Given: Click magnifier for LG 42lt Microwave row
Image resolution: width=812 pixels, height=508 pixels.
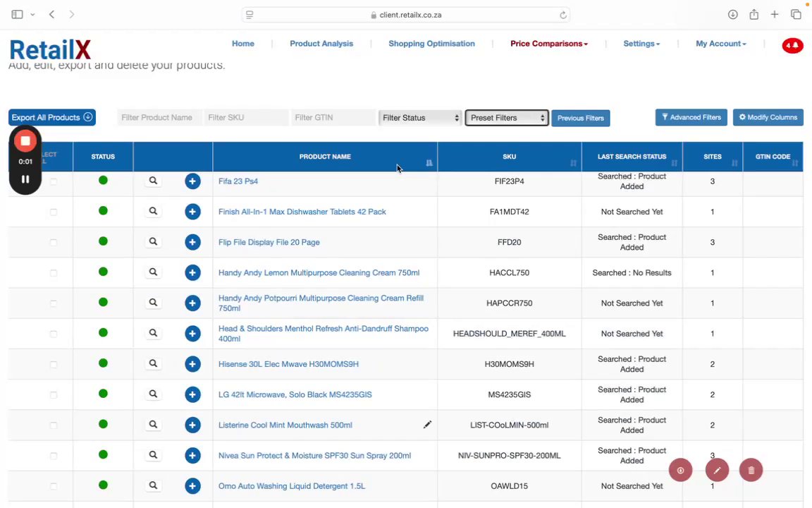Looking at the screenshot, I should coord(153,394).
